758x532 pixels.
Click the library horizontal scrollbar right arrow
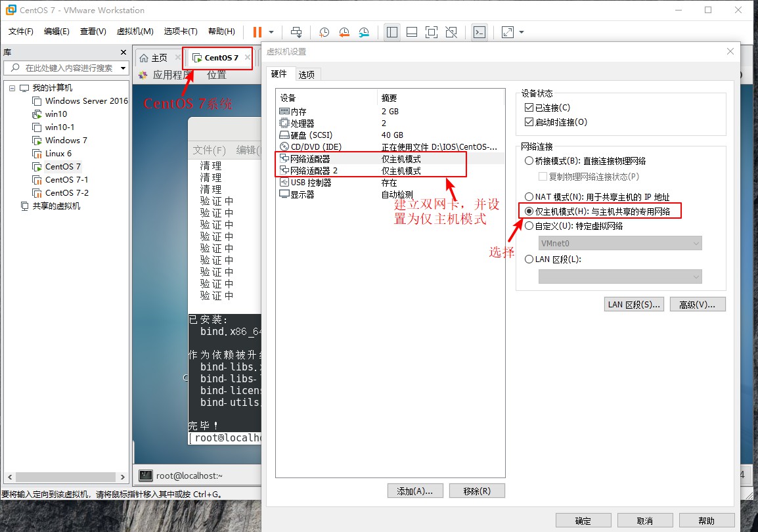pos(123,477)
